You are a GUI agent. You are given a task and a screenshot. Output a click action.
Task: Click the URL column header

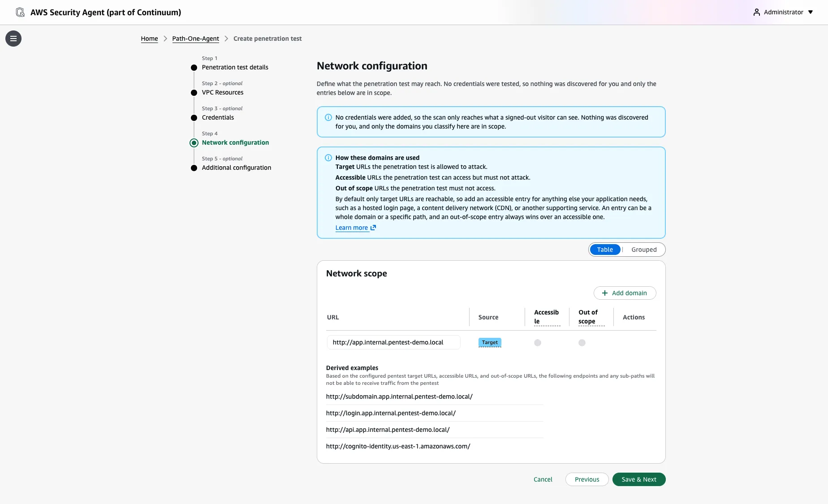[333, 317]
